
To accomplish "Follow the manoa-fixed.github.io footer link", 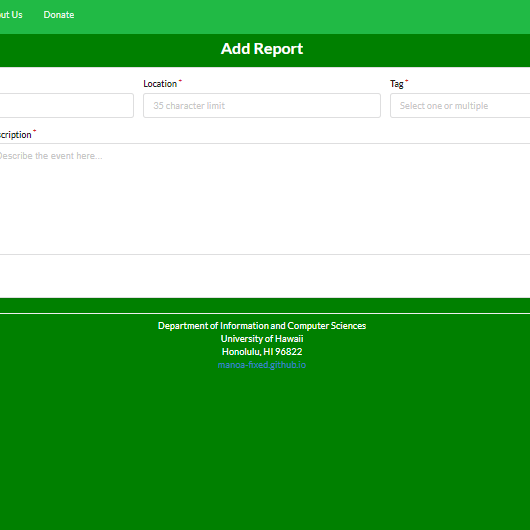I will (x=262, y=365).
